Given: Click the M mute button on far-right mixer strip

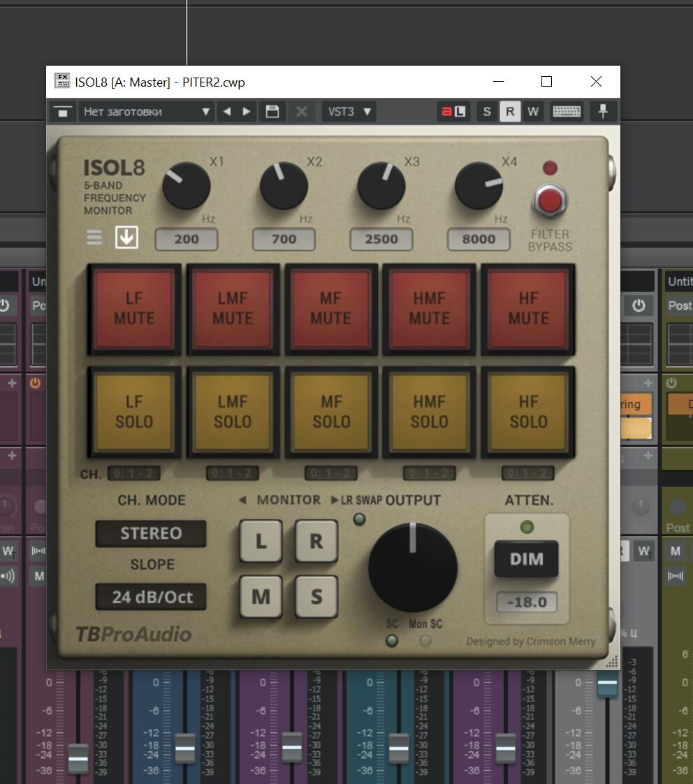Looking at the screenshot, I should (675, 551).
